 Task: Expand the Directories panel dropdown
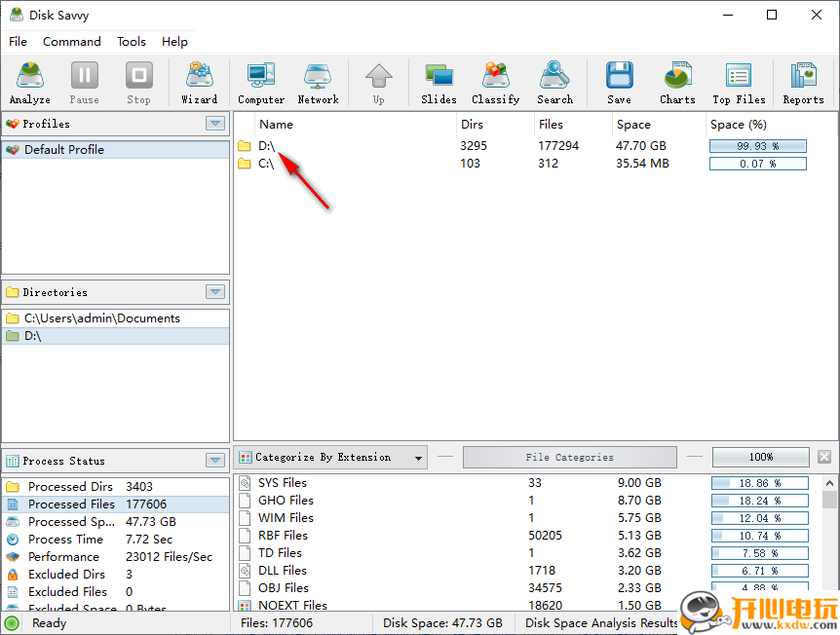tap(215, 292)
